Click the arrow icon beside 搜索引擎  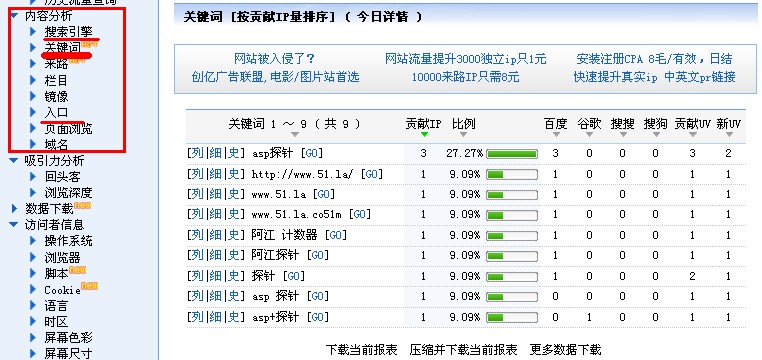pyautogui.click(x=33, y=32)
